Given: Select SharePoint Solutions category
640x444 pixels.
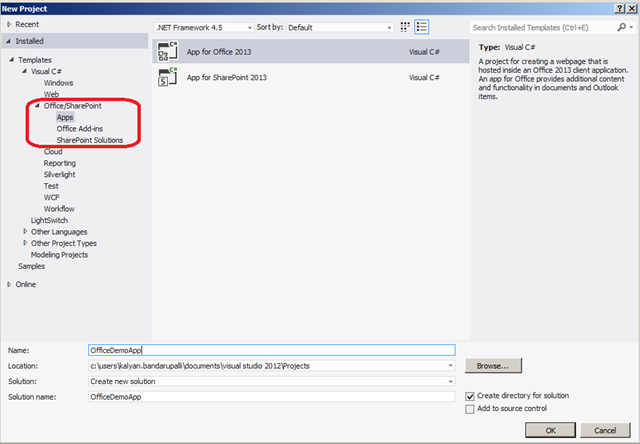Looking at the screenshot, I should pyautogui.click(x=90, y=140).
